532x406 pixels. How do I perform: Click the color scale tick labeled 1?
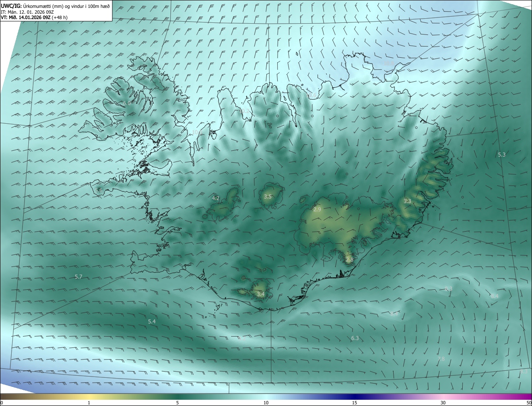[x=89, y=403]
